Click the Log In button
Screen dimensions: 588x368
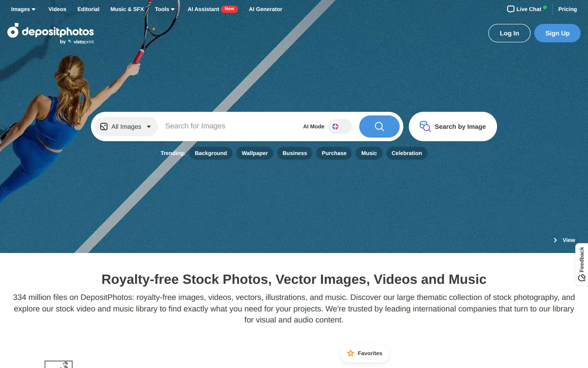[509, 33]
